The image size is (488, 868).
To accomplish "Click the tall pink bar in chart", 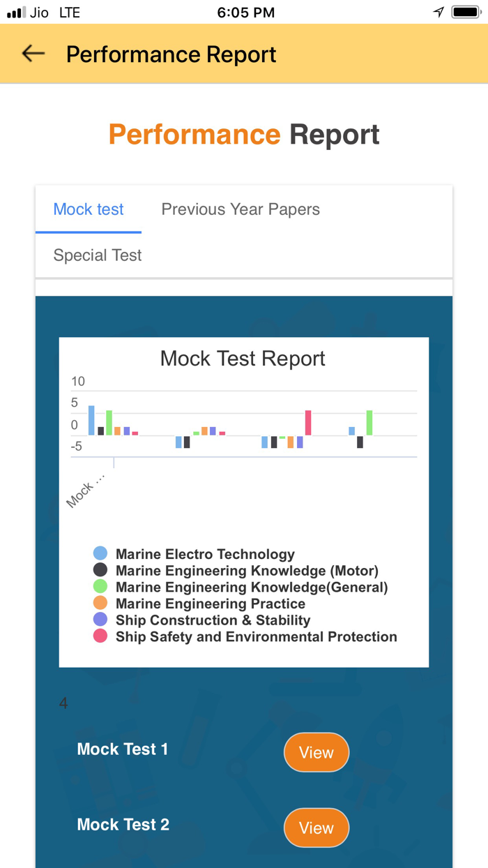I will click(x=307, y=423).
